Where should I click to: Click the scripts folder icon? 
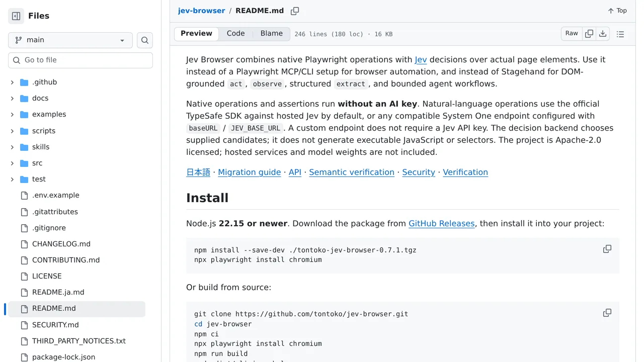tap(24, 131)
